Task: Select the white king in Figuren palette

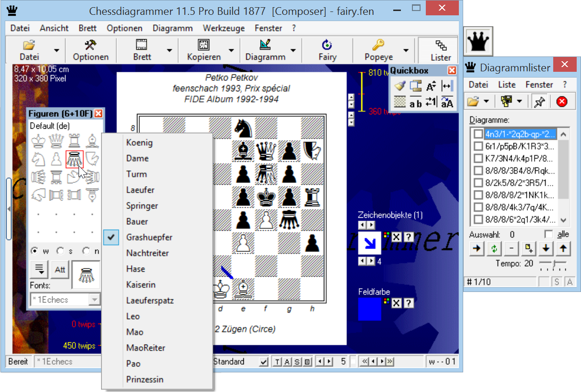Action: 39,141
